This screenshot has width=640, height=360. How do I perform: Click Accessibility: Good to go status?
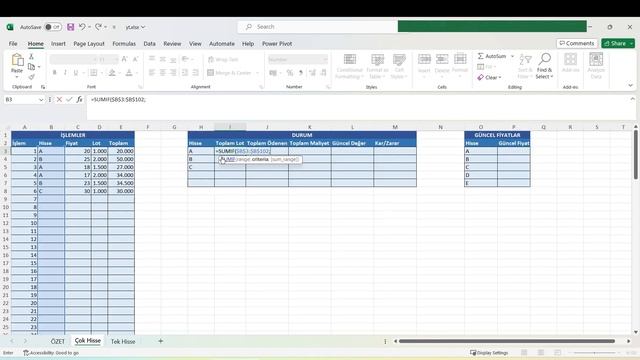click(51, 353)
